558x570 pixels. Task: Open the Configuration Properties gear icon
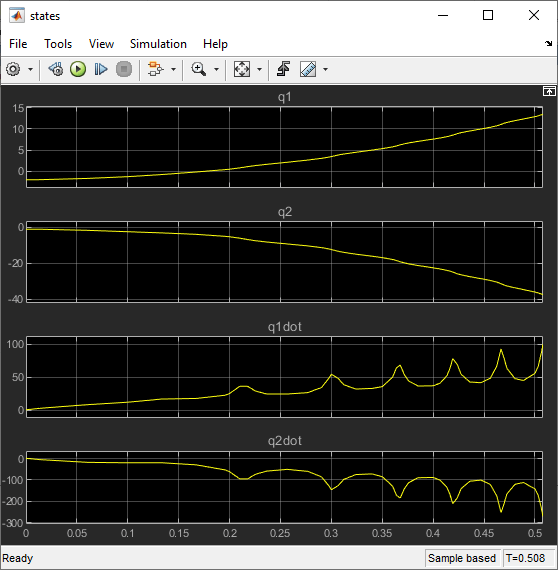13,69
